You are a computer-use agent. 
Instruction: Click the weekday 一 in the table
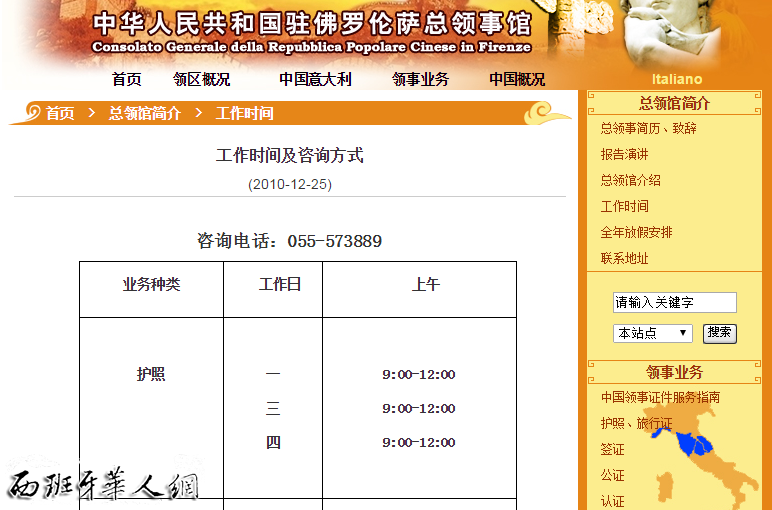273,374
